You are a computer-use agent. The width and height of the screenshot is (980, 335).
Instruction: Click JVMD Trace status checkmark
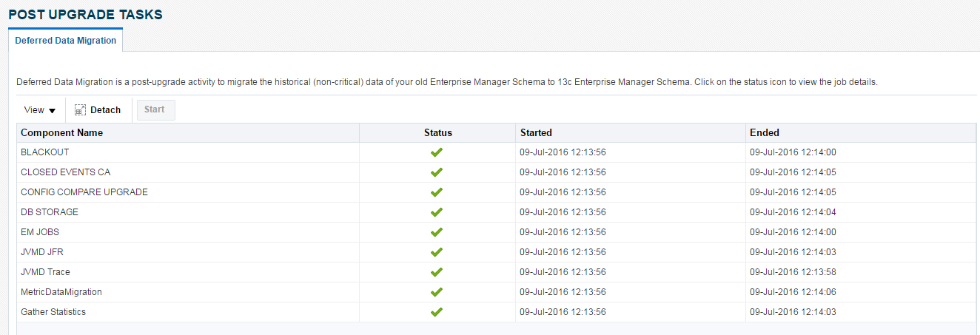coord(437,272)
